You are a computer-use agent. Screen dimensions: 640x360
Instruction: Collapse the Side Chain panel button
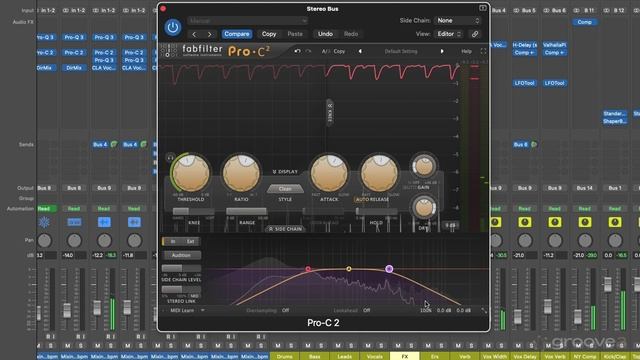[285, 229]
